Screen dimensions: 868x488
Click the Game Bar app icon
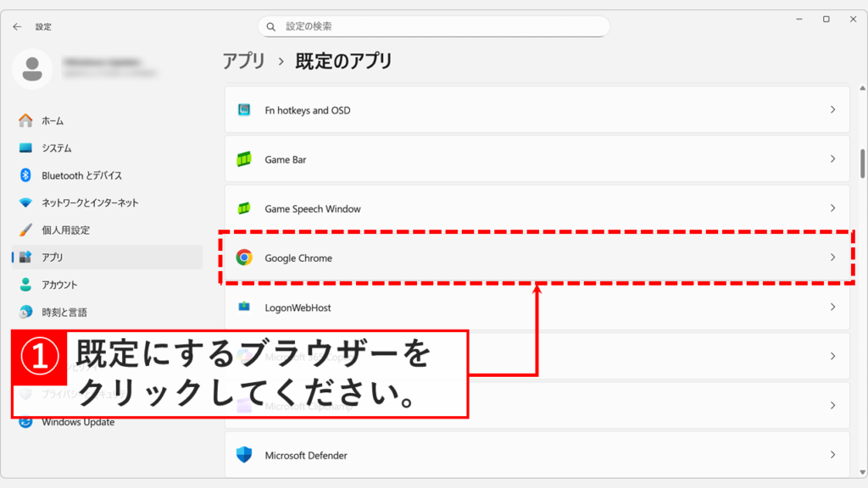(246, 159)
